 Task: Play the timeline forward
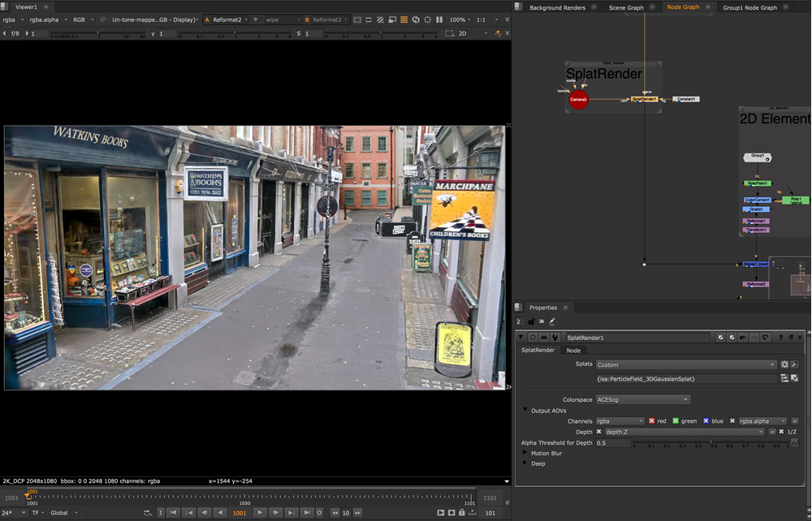pyautogui.click(x=260, y=513)
